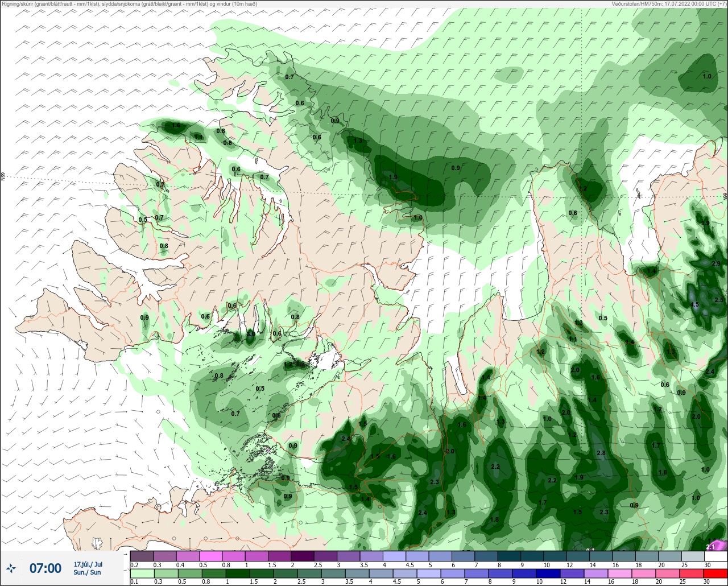This screenshot has height=586, width=728.
Task: Select the light gray 25–30 snow legend swatch
Action: click(693, 556)
